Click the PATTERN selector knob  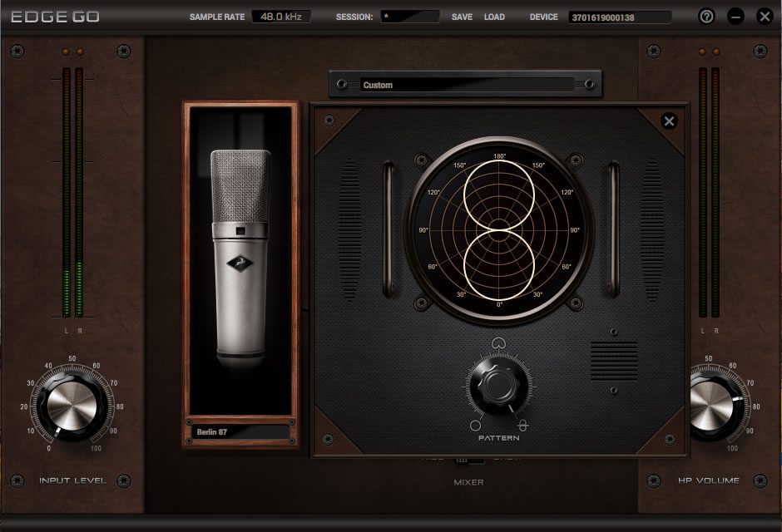tap(498, 386)
